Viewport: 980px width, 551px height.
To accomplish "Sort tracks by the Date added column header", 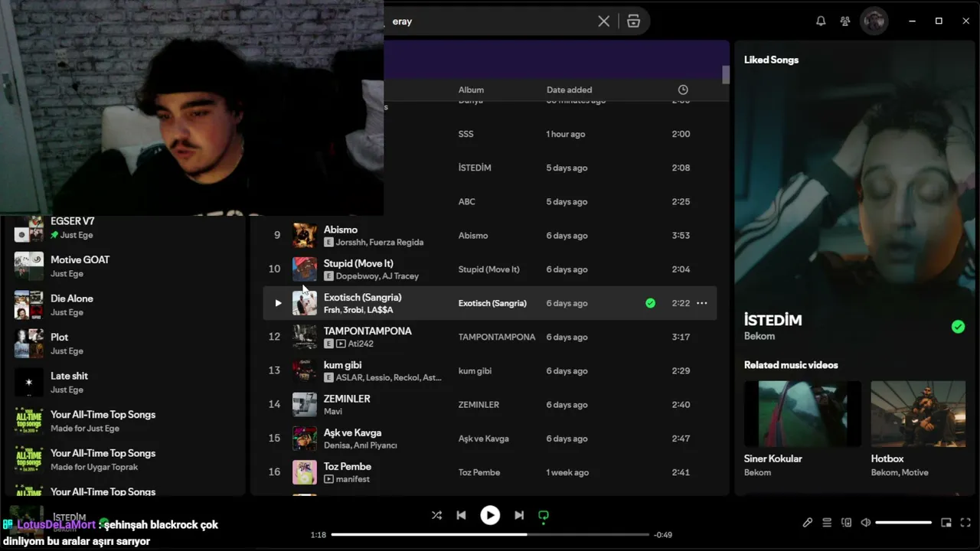I will (569, 90).
